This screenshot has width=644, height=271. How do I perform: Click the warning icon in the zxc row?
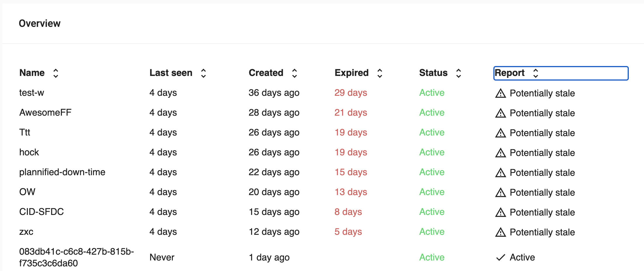click(x=501, y=232)
